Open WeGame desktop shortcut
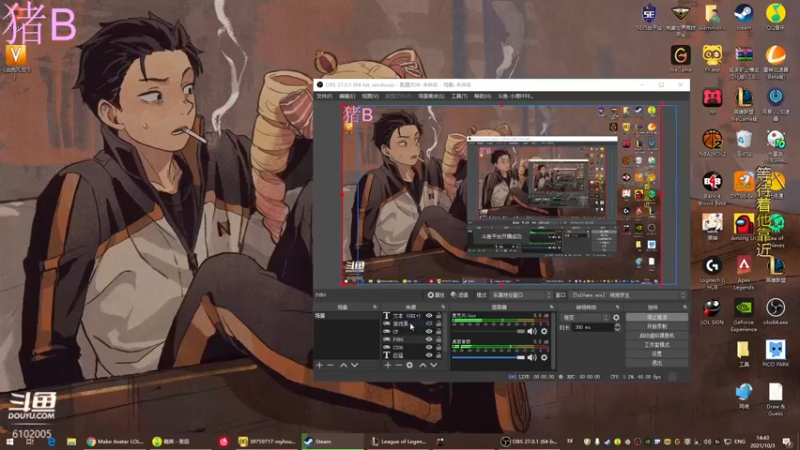The image size is (800, 450). tap(681, 59)
